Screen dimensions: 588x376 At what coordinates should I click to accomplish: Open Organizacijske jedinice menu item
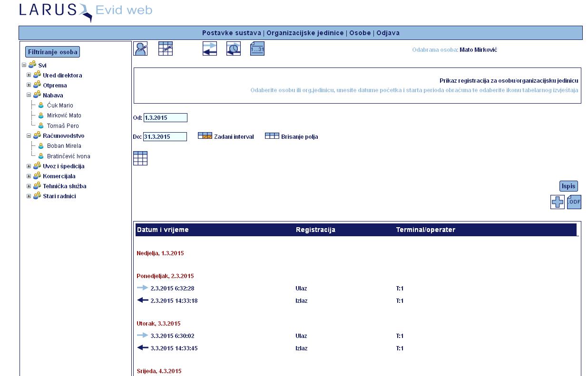click(305, 33)
